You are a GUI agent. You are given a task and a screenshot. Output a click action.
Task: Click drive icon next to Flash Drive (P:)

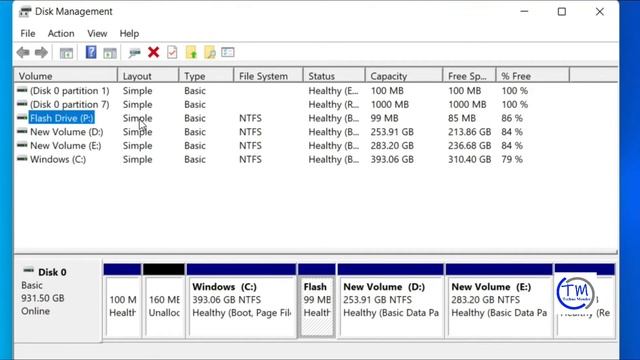[22, 118]
